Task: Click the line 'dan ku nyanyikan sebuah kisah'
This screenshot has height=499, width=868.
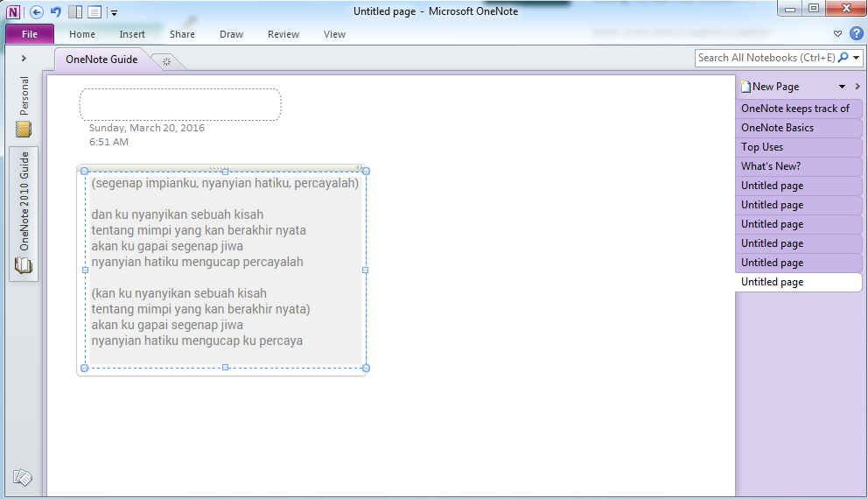Action: (x=177, y=214)
